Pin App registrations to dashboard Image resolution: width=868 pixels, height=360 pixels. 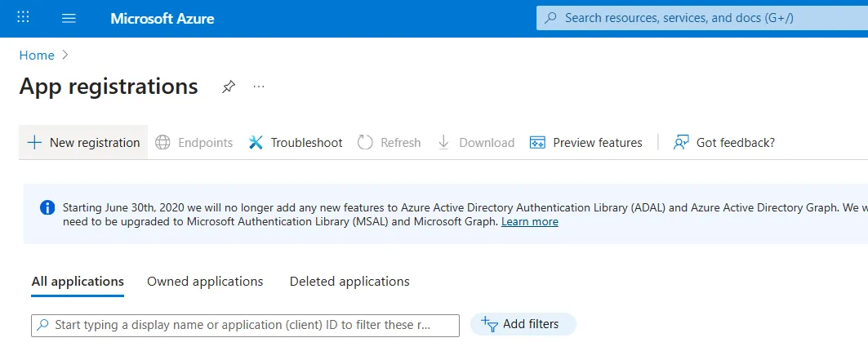228,87
